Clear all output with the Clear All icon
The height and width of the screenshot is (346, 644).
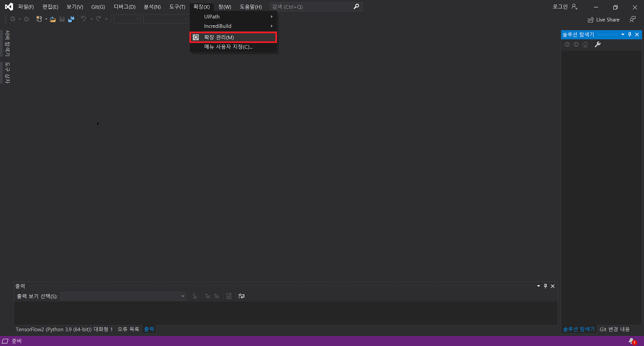click(229, 296)
